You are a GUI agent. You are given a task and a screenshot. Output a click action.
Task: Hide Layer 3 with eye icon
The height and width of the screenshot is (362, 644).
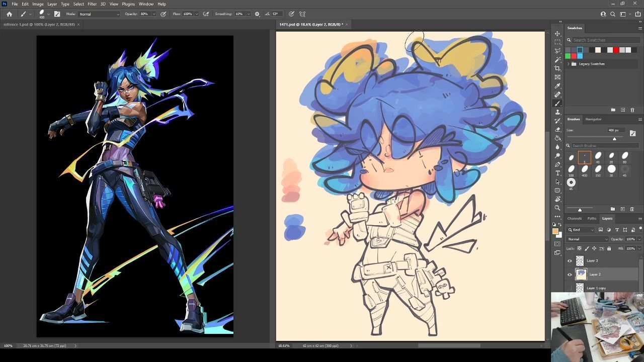tap(570, 260)
